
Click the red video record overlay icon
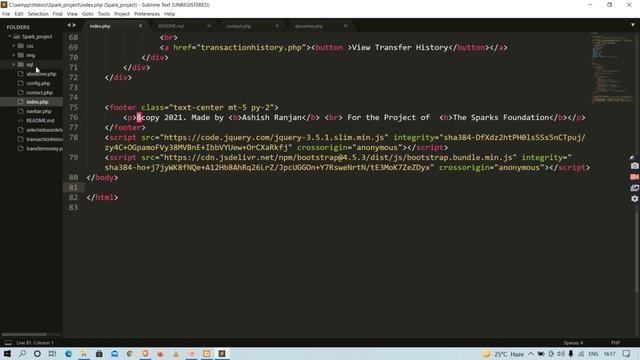coord(634,177)
